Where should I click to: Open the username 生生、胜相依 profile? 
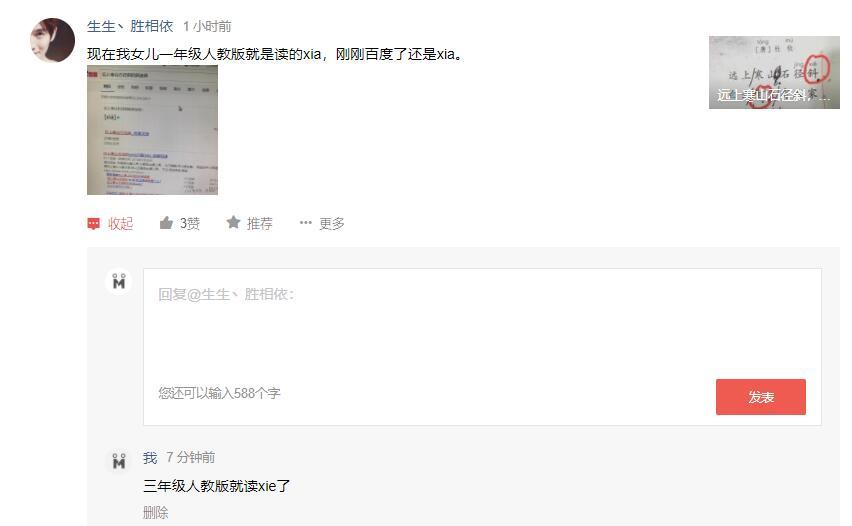pyautogui.click(x=130, y=26)
